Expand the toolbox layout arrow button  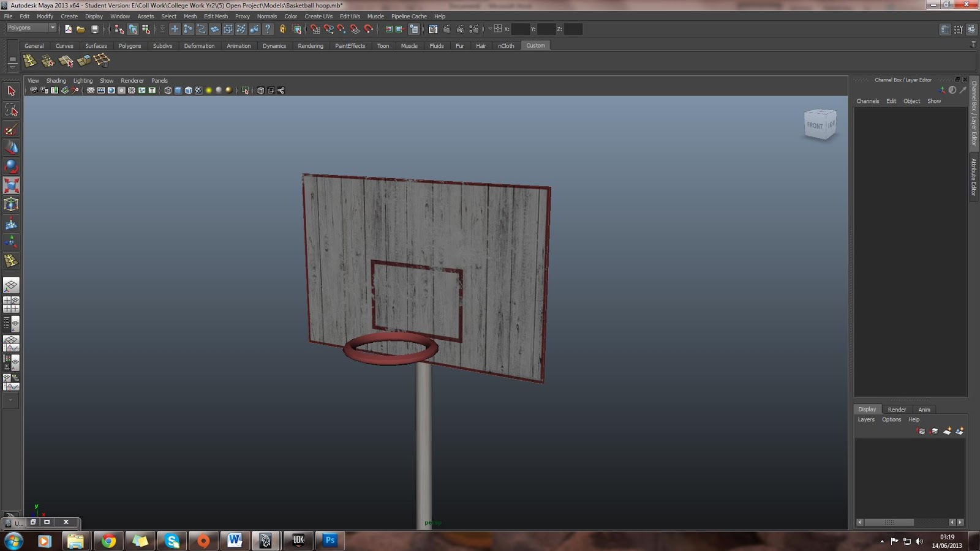[x=10, y=400]
